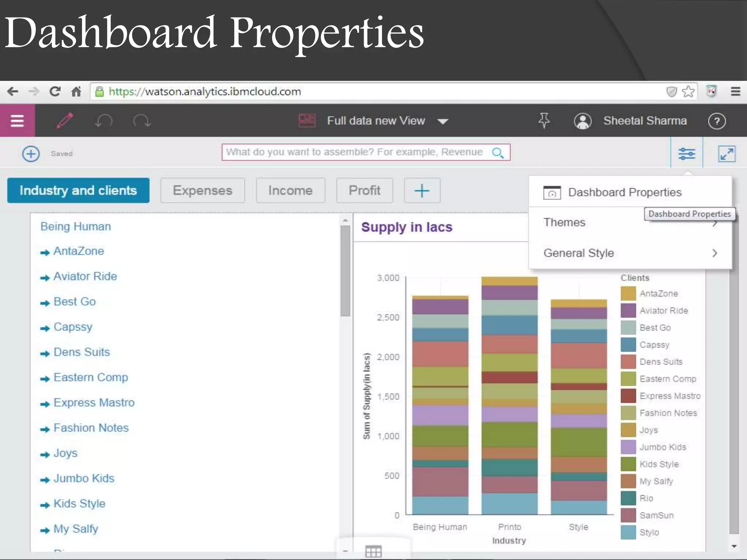Click Being Human in the list

click(x=76, y=226)
